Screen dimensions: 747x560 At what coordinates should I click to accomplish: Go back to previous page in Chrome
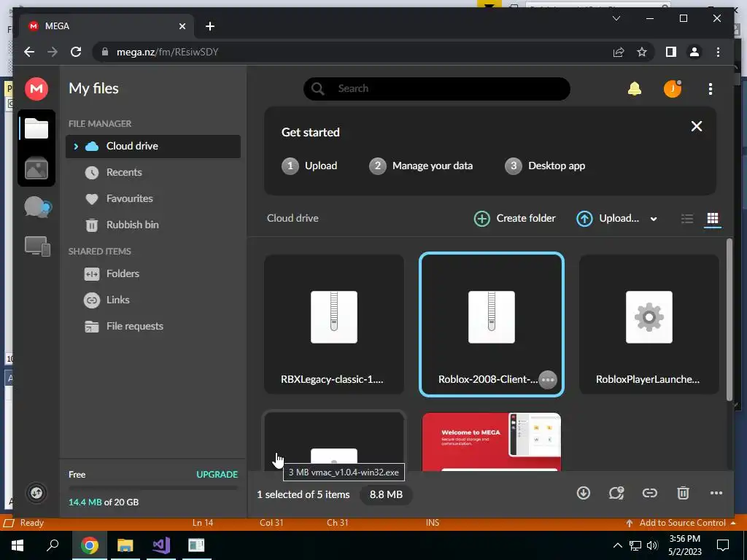tap(29, 52)
